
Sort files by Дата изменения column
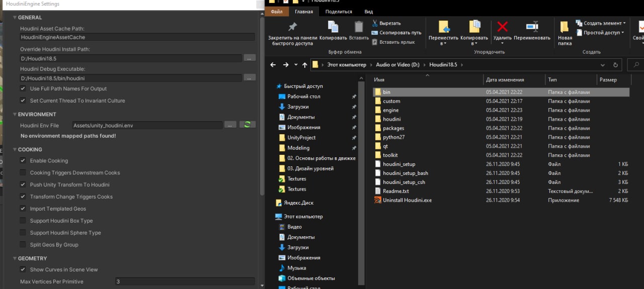[x=515, y=79]
